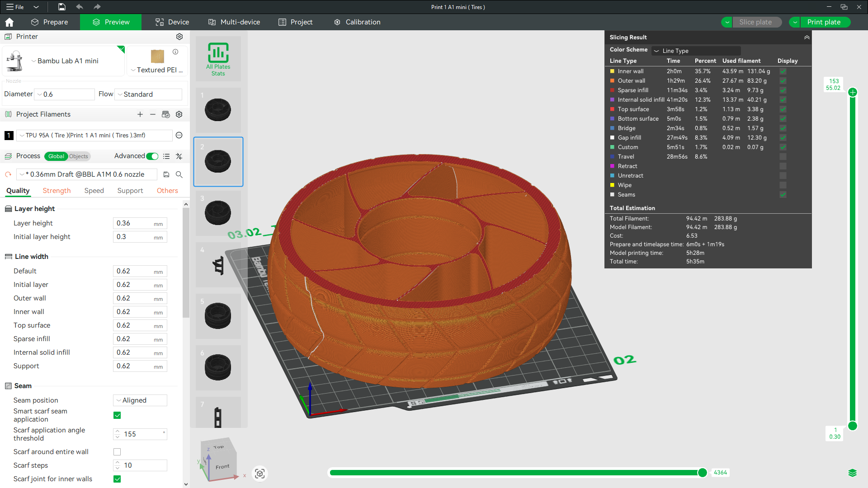
Task: Reset process preset changes icon
Action: pyautogui.click(x=8, y=174)
